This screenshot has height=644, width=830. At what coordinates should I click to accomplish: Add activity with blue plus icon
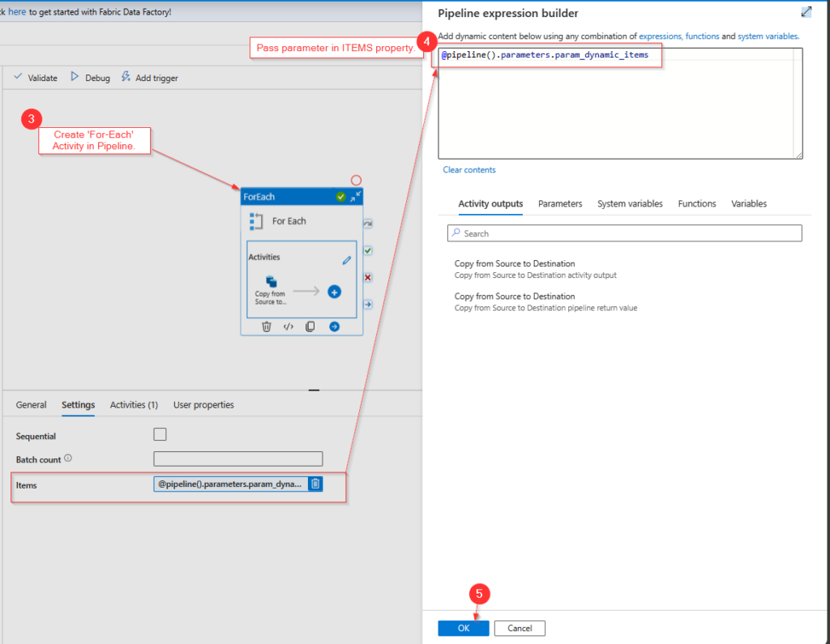click(335, 292)
